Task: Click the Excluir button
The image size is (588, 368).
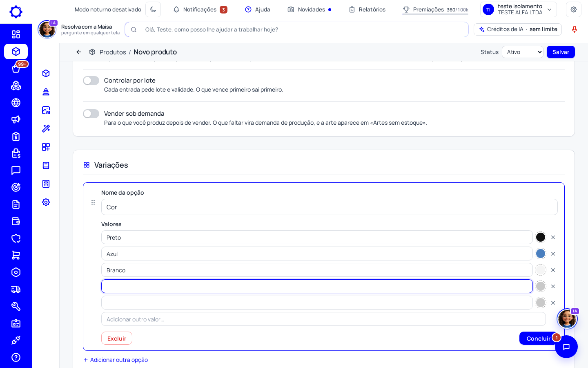Action: pos(117,338)
